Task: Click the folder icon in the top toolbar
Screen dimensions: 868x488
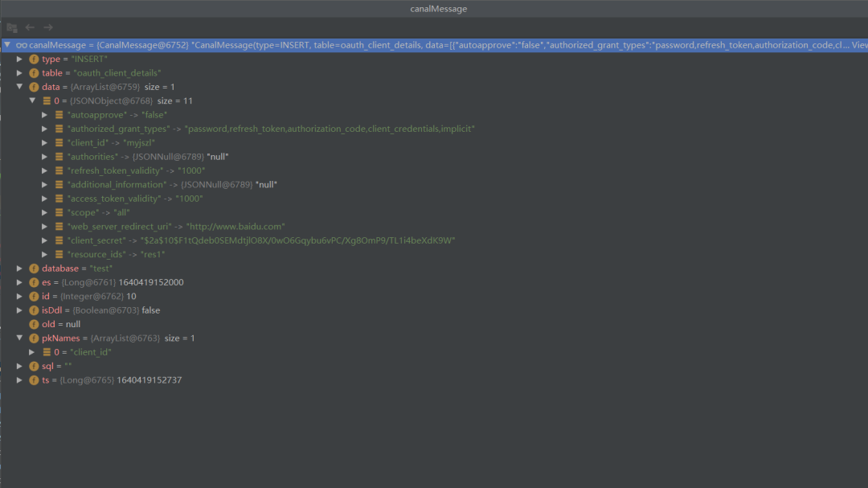Action: [x=11, y=27]
